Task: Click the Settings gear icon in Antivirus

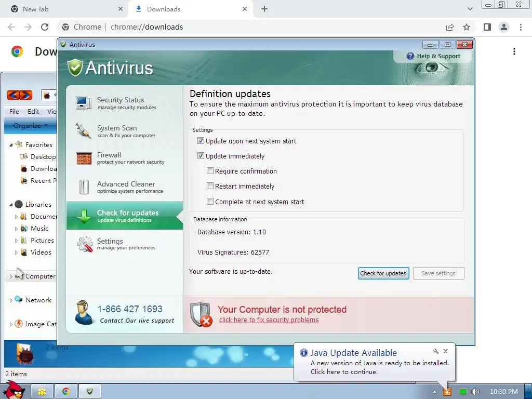Action: tap(85, 244)
